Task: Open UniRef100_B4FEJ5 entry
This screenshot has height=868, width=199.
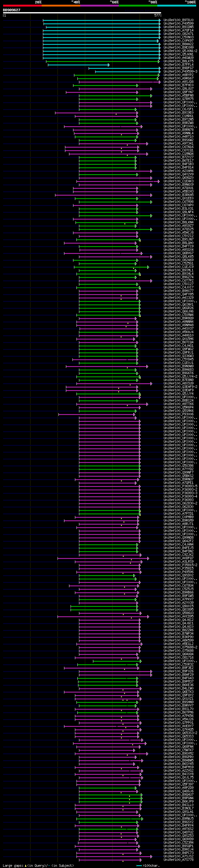Action: pyautogui.click(x=178, y=548)
